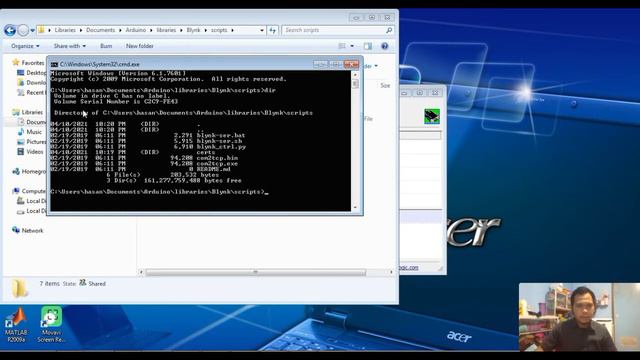
Task: Click Explorer horizontal scrollbar thumb
Action: click(256, 272)
